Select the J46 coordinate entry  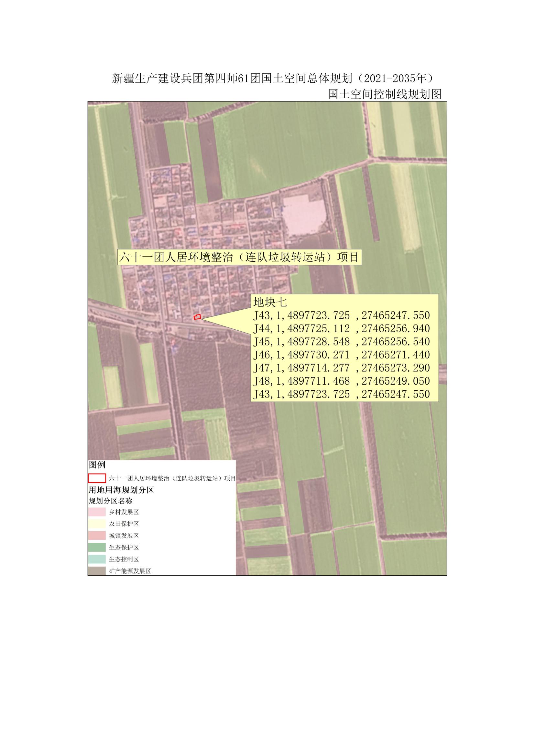[x=341, y=355]
